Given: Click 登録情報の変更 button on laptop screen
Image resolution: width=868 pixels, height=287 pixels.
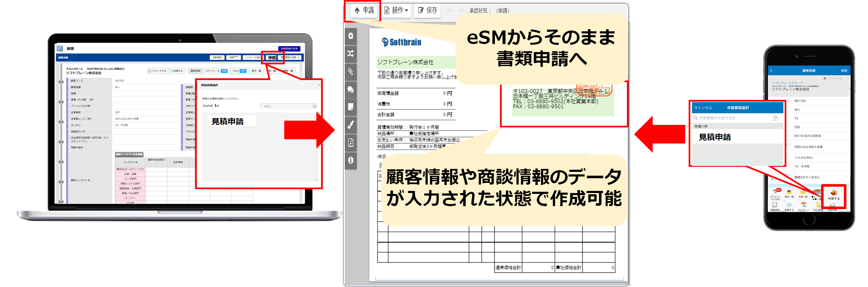Looking at the screenshot, I should click(x=289, y=49).
